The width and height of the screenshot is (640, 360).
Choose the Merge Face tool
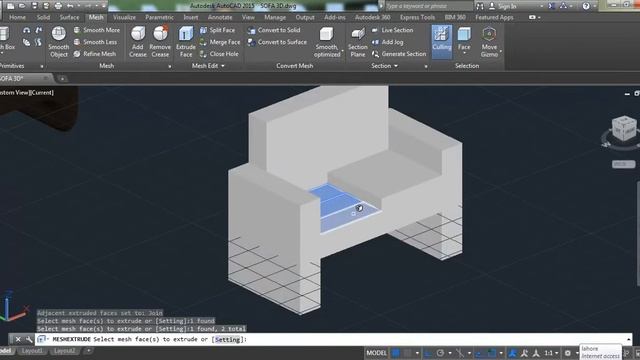pos(220,42)
